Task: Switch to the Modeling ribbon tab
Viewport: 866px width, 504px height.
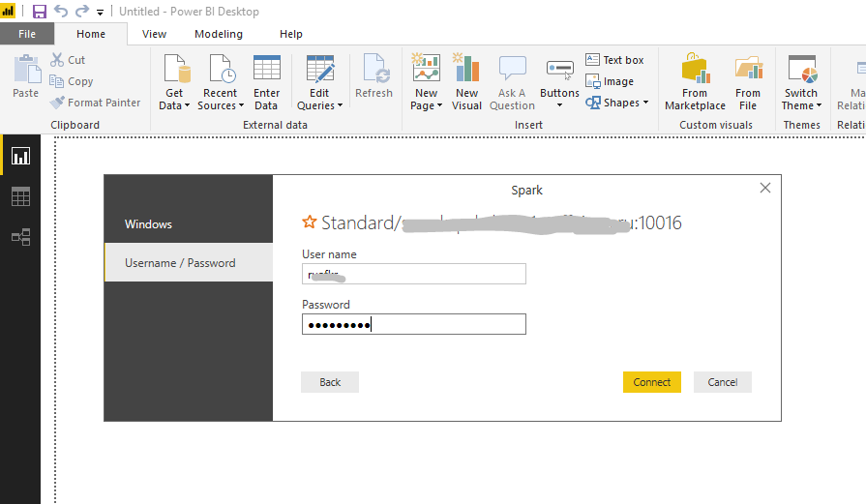Action: point(219,34)
